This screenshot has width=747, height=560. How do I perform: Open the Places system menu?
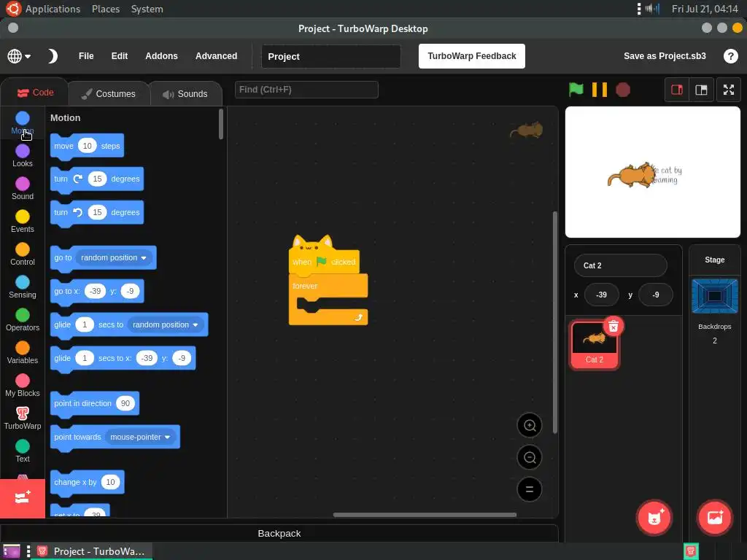click(106, 9)
